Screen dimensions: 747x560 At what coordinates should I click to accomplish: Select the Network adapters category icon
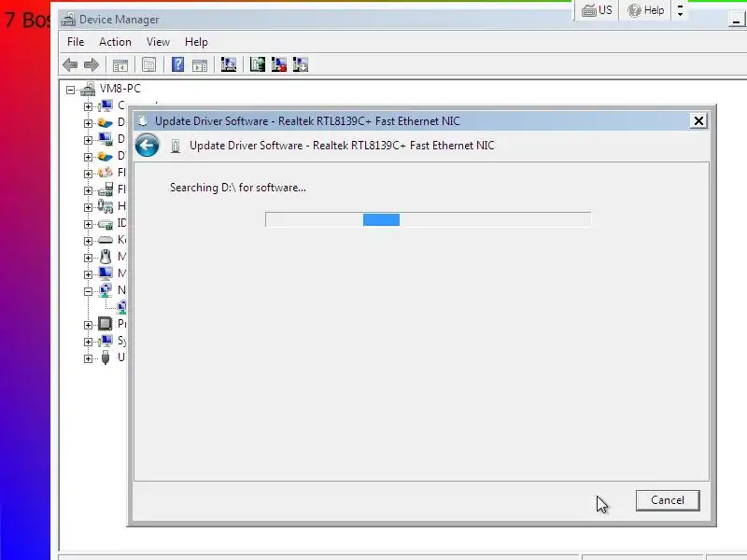point(106,290)
